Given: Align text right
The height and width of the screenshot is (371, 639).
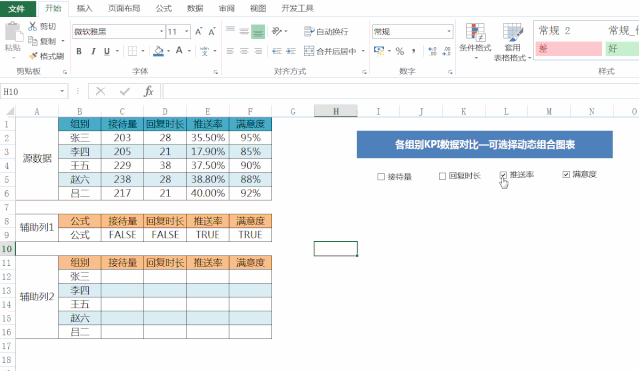Looking at the screenshot, I should (x=258, y=51).
